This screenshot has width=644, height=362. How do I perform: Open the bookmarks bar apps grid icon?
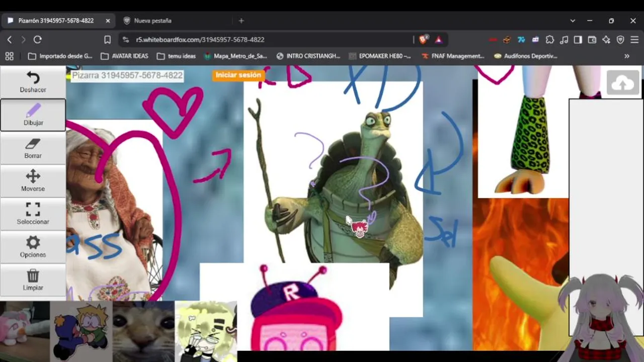pyautogui.click(x=9, y=56)
